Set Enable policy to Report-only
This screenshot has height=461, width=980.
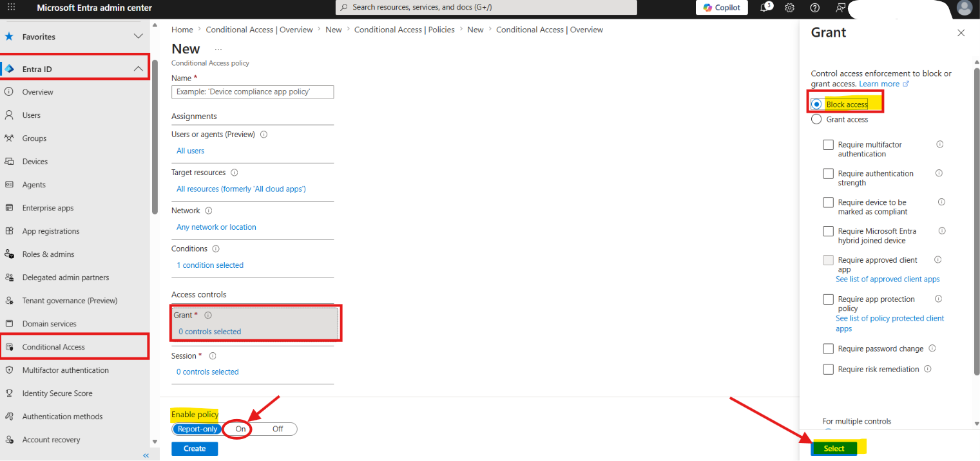(x=197, y=429)
